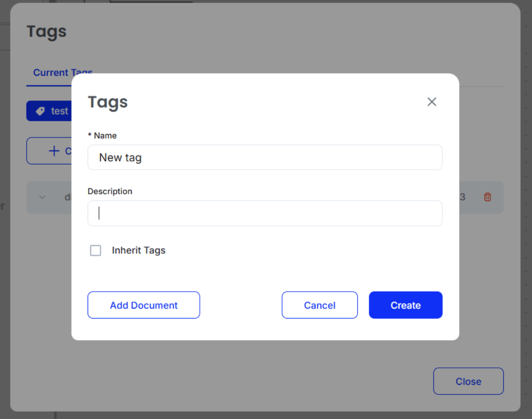This screenshot has height=419, width=532.
Task: Cancel the new tag creation
Action: pyautogui.click(x=319, y=305)
